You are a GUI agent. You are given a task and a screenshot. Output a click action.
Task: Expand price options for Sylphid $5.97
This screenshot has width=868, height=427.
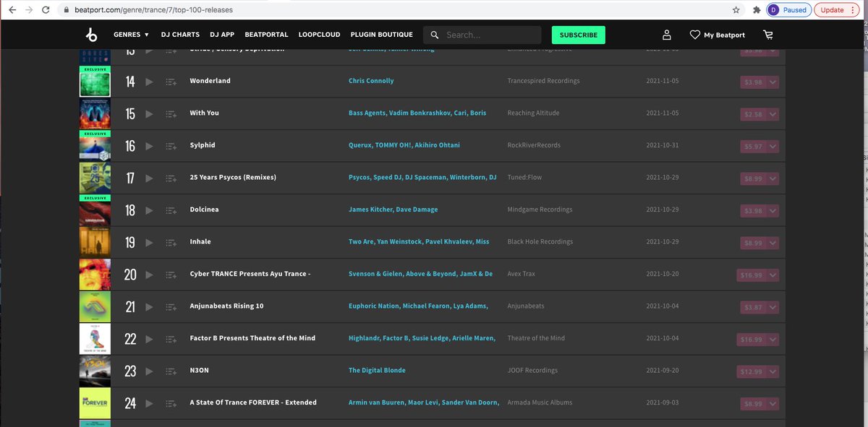(773, 146)
